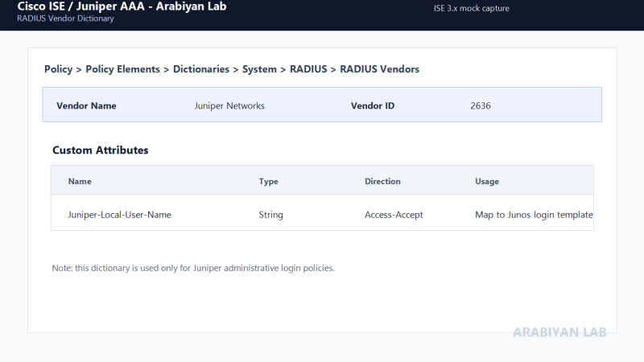Sort by the Name column header

(x=80, y=182)
